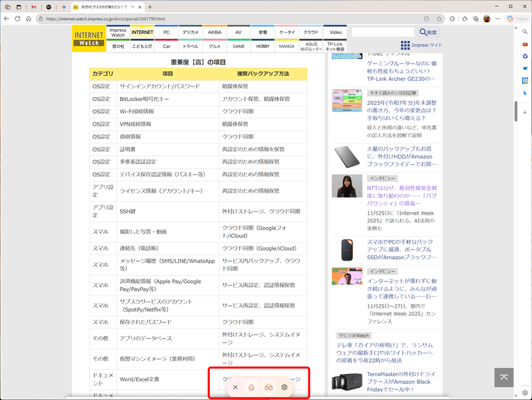532x400 pixels.
Task: Open the MANGA nav tab
Action: (287, 46)
